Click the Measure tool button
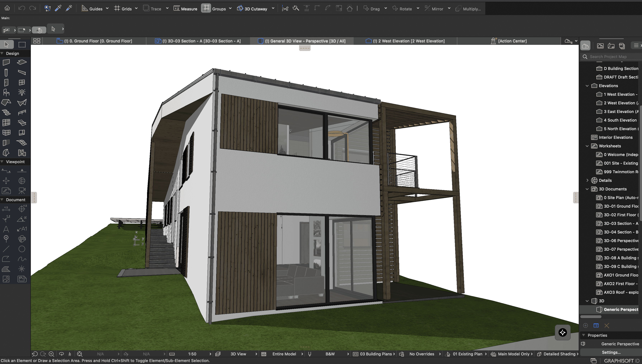 pos(185,9)
